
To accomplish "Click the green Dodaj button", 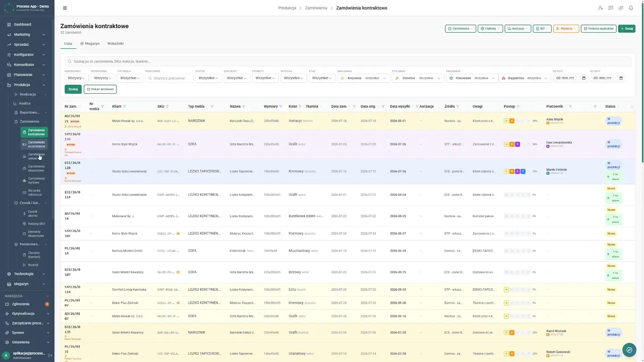I will pos(627,29).
